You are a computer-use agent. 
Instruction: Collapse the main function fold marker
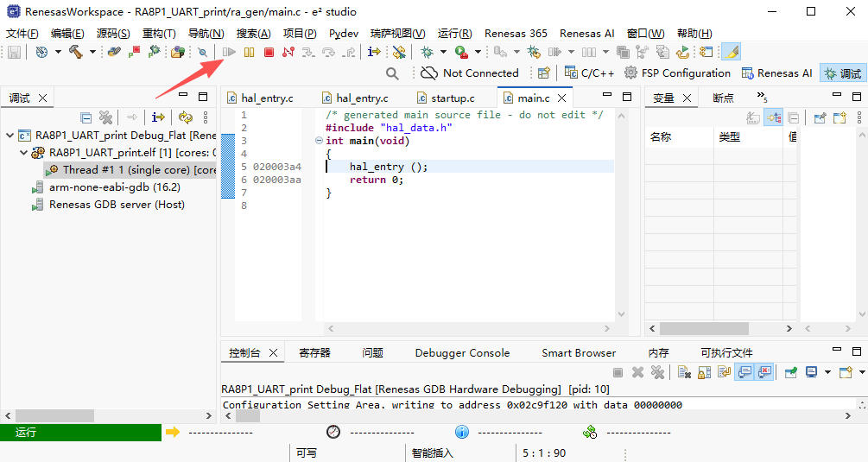point(319,141)
